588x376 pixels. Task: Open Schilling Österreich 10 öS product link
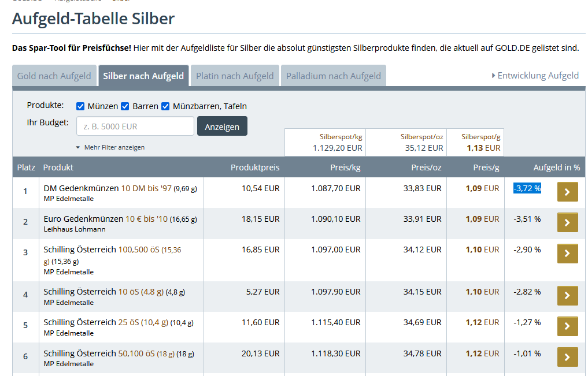pos(114,292)
